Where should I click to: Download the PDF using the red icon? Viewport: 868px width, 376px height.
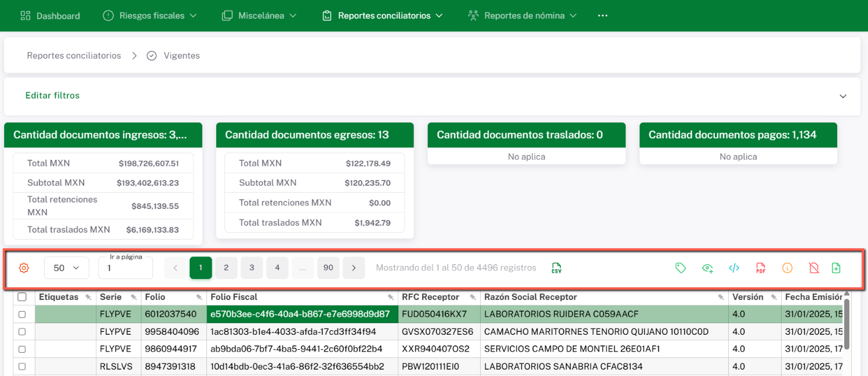[x=760, y=268]
